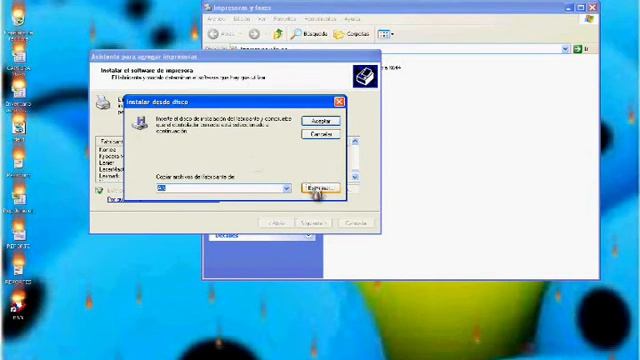640x360 pixels.
Task: Click Siguiente in the printer wizard
Action: point(313,223)
